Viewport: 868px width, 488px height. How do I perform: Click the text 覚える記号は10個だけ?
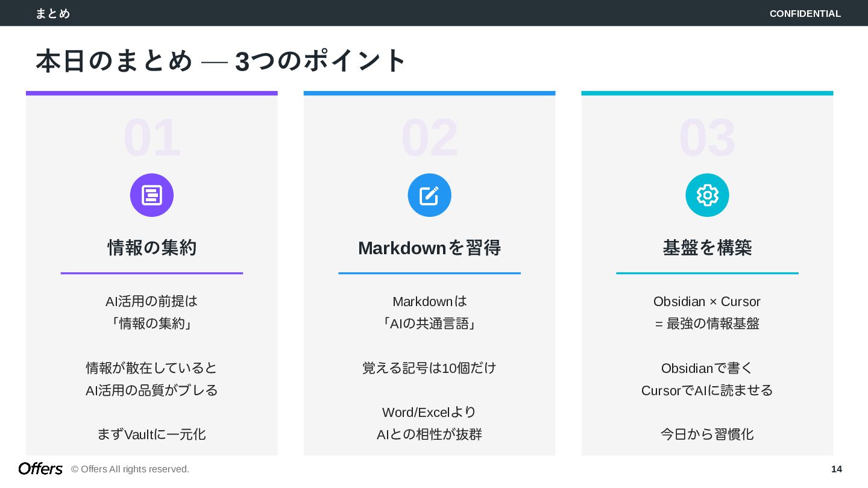pyautogui.click(x=429, y=368)
